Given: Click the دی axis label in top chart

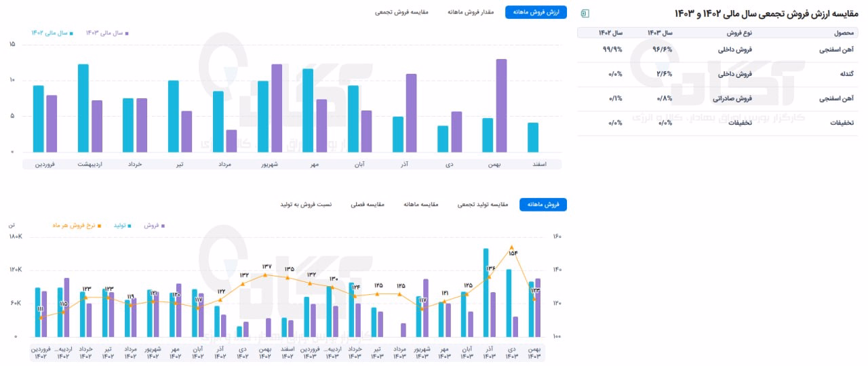Looking at the screenshot, I should [449, 164].
